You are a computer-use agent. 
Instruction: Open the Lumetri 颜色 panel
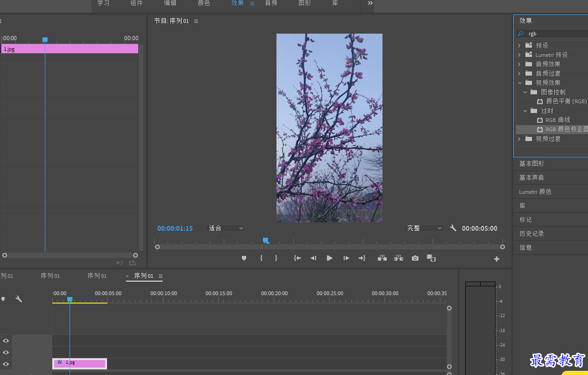(535, 192)
